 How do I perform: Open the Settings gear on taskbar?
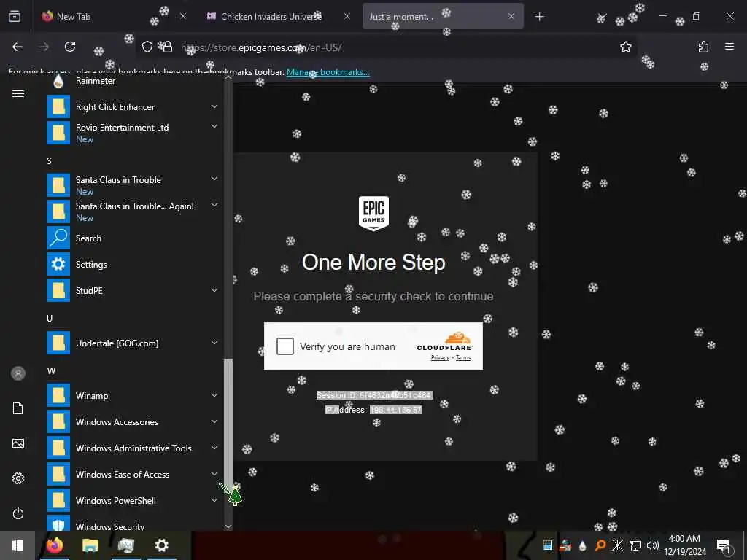coord(162,545)
